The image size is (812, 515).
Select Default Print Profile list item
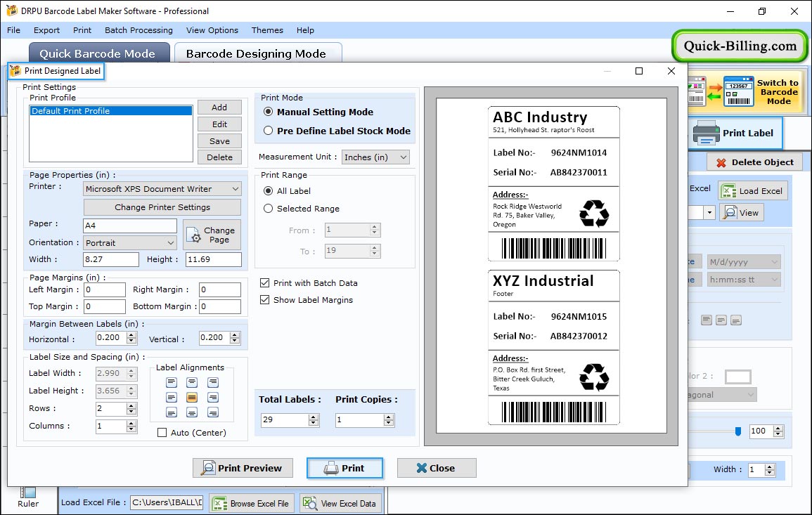pyautogui.click(x=111, y=111)
